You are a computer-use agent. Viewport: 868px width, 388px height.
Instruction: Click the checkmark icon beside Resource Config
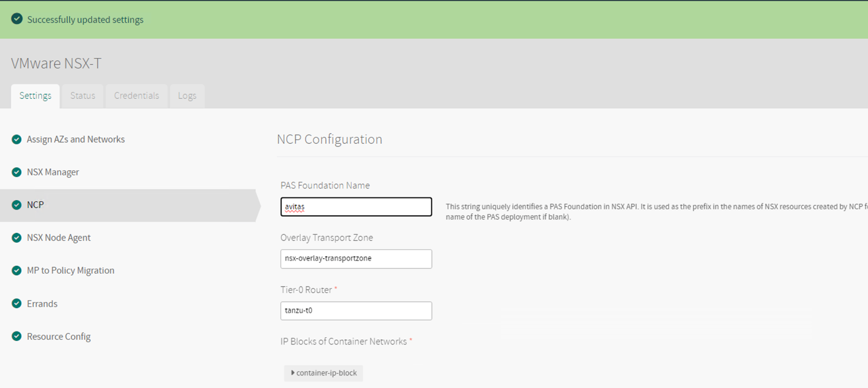17,336
